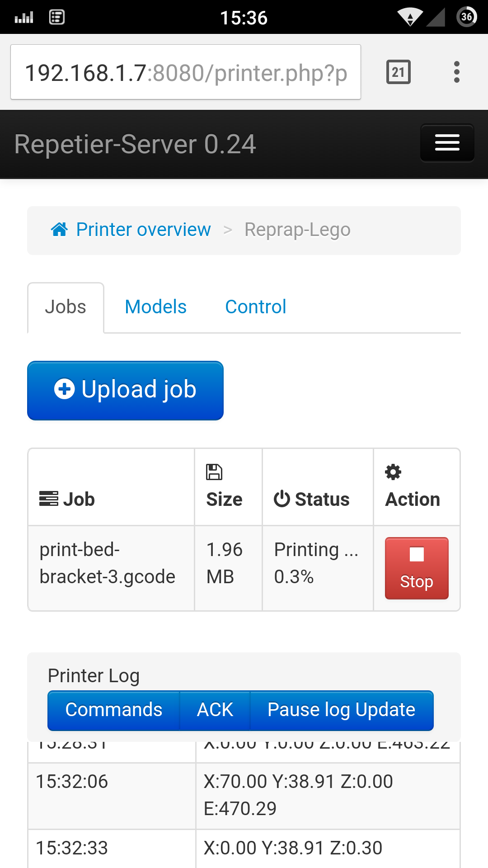Click the Job list icon
The height and width of the screenshot is (868, 488).
click(x=49, y=499)
